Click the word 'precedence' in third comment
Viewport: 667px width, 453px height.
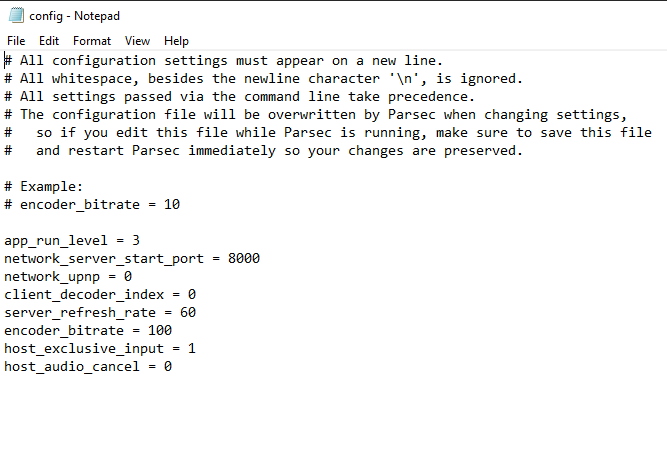(x=428, y=97)
